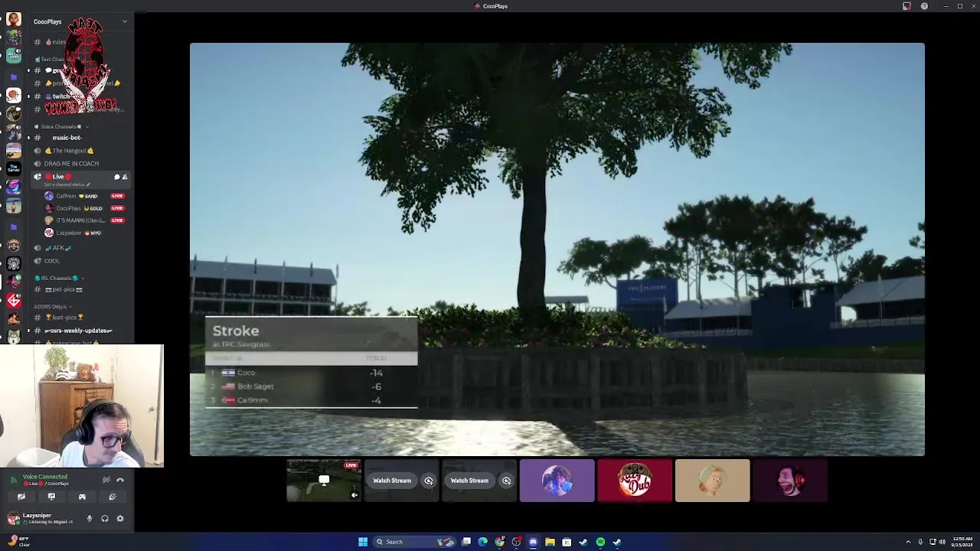Show hidden system tray icons
Screen dimensions: 980x551
coord(908,542)
